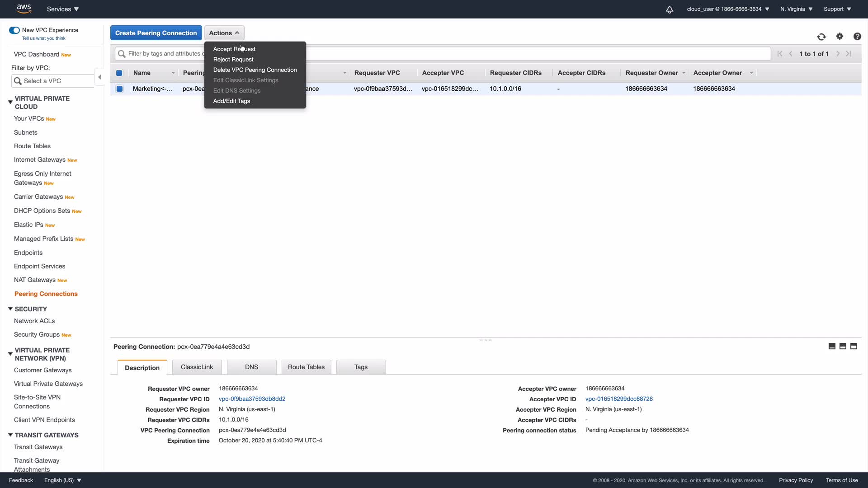The width and height of the screenshot is (868, 488).
Task: Collapse the sidebar with the arrow handle
Action: 99,77
